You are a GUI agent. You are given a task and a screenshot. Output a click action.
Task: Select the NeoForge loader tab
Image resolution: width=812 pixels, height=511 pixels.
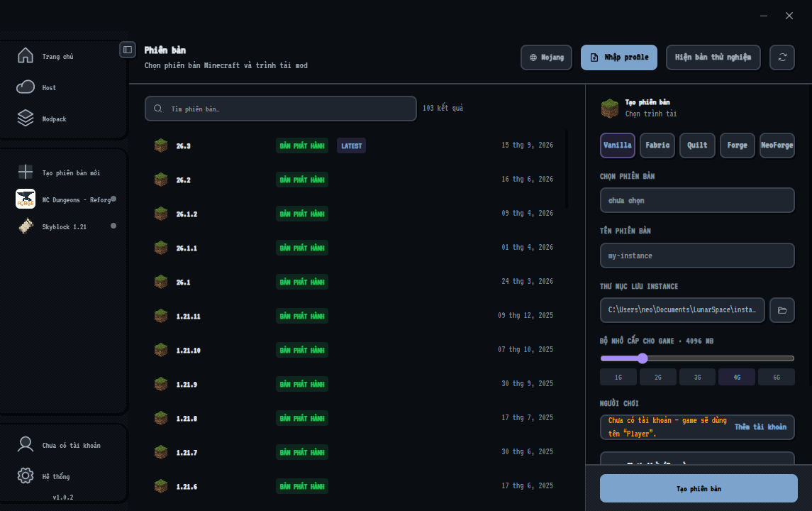tap(777, 145)
